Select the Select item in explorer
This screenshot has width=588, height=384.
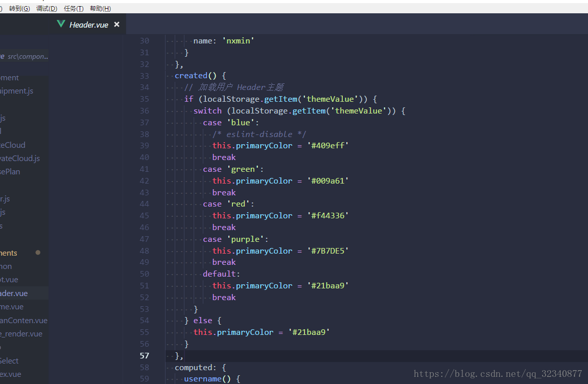pos(9,360)
